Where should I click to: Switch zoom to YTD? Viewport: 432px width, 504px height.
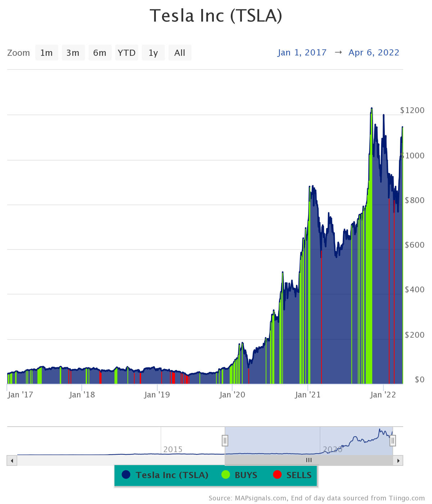coord(126,53)
